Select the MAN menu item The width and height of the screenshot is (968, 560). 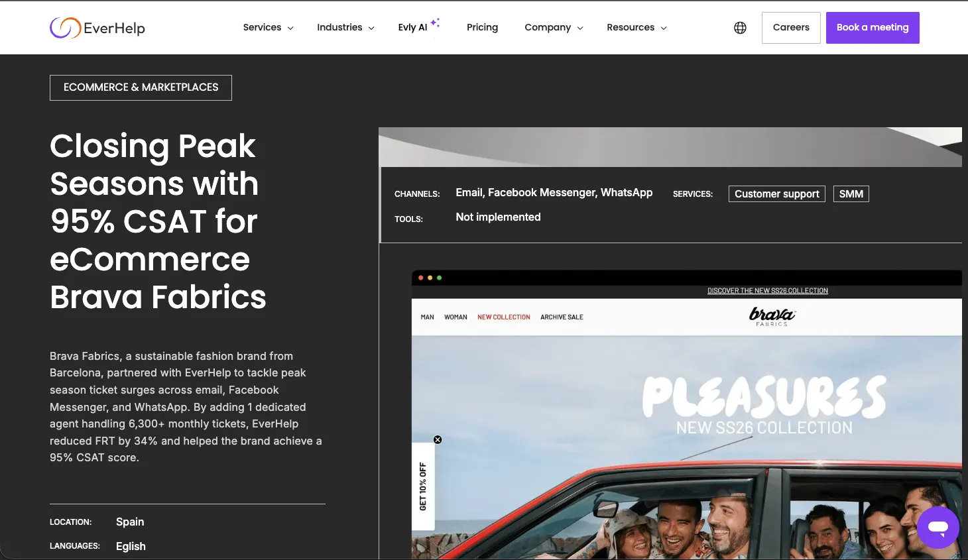pyautogui.click(x=426, y=317)
